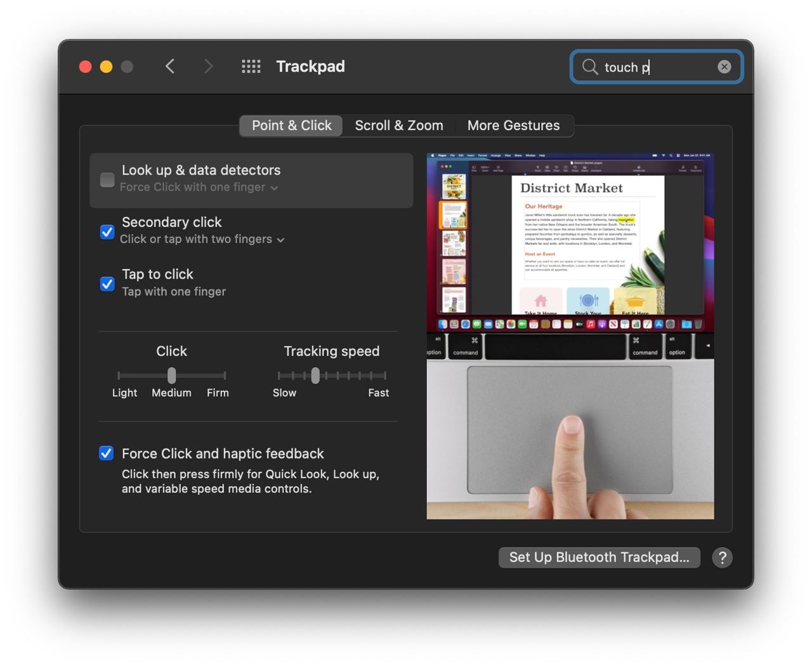
Task: Adjust the Click pressure slider knob
Action: (x=171, y=375)
